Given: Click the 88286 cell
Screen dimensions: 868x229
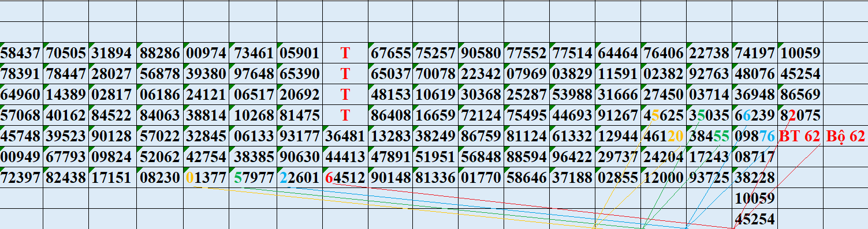Looking at the screenshot, I should pos(160,54).
